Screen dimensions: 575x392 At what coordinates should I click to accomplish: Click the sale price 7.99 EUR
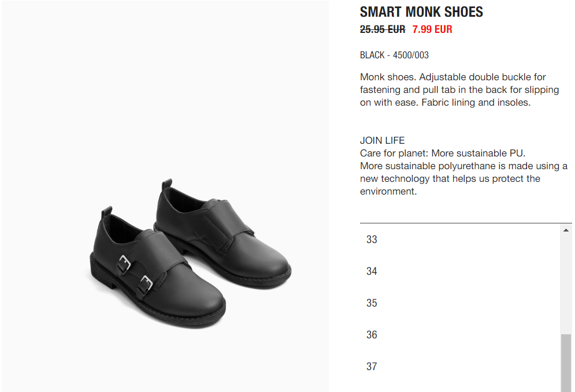432,29
